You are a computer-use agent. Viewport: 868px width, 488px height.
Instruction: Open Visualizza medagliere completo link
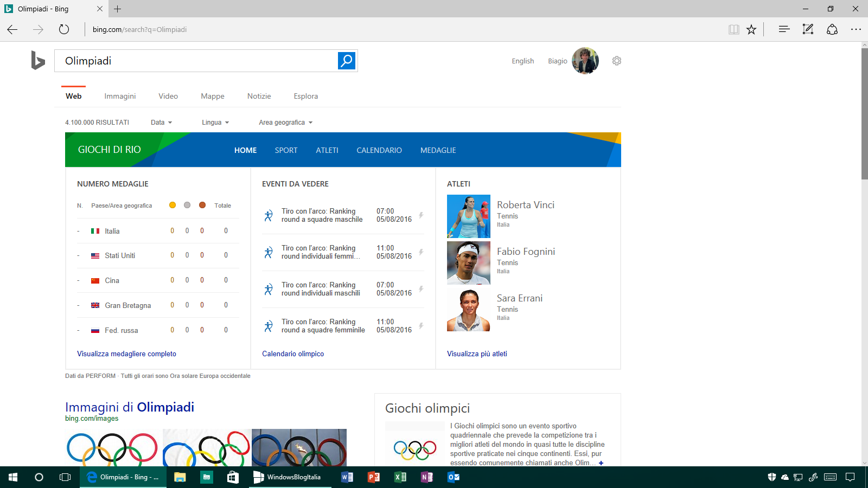tap(126, 354)
